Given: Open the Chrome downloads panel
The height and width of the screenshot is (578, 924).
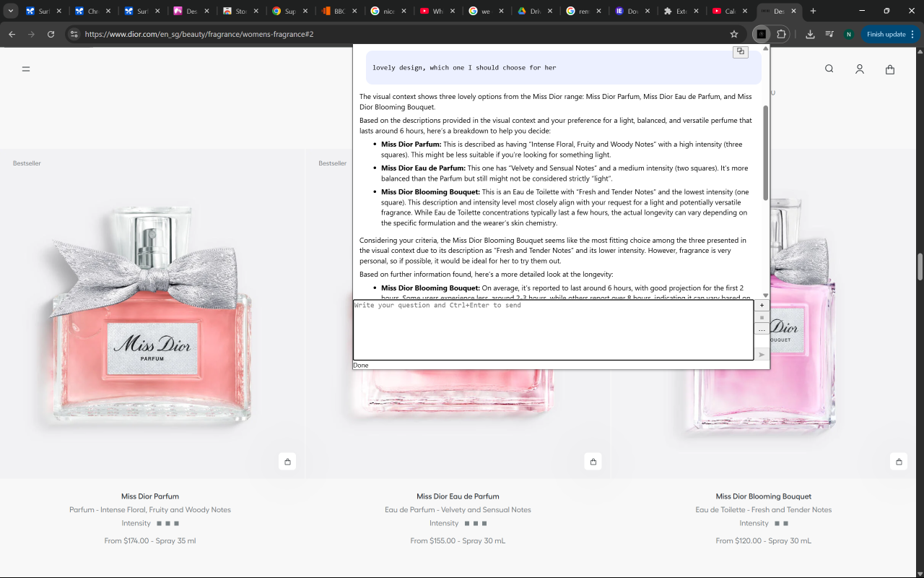Looking at the screenshot, I should pyautogui.click(x=810, y=34).
